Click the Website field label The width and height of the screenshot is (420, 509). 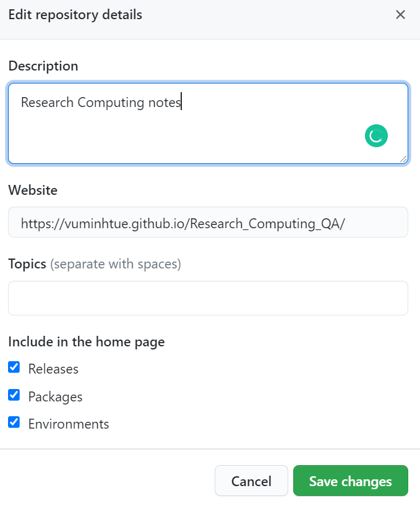point(33,190)
